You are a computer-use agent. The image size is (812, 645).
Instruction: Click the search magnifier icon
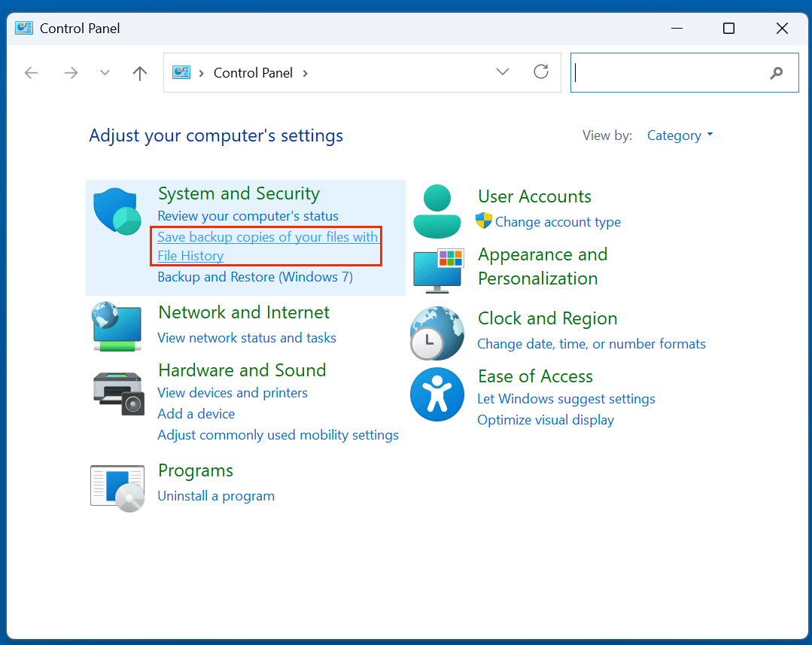(776, 73)
